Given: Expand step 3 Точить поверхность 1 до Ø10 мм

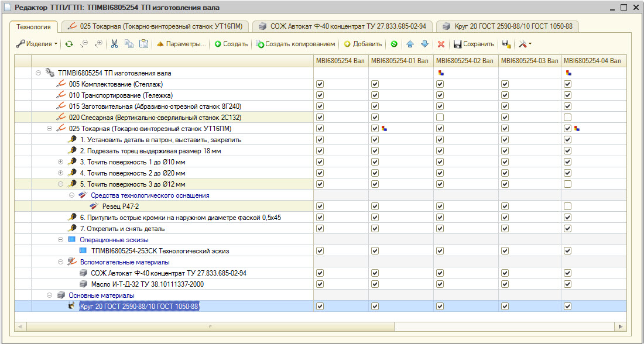Looking at the screenshot, I should point(60,162).
